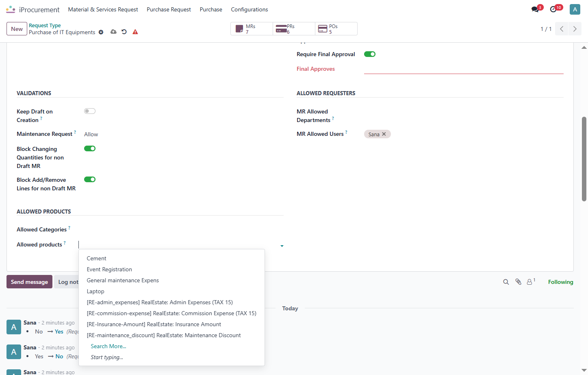
Task: Choose RealEstate: Maintenance Discount product
Action: 171,335
